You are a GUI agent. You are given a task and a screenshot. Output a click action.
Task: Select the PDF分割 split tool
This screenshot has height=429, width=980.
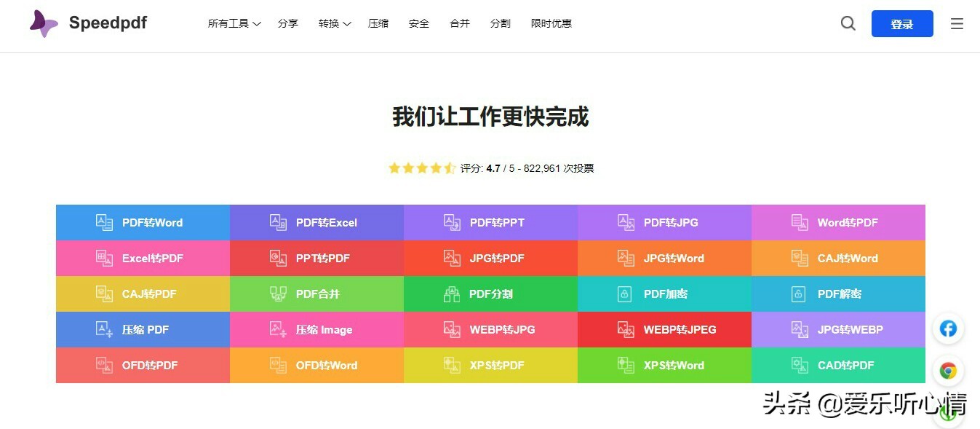click(490, 294)
